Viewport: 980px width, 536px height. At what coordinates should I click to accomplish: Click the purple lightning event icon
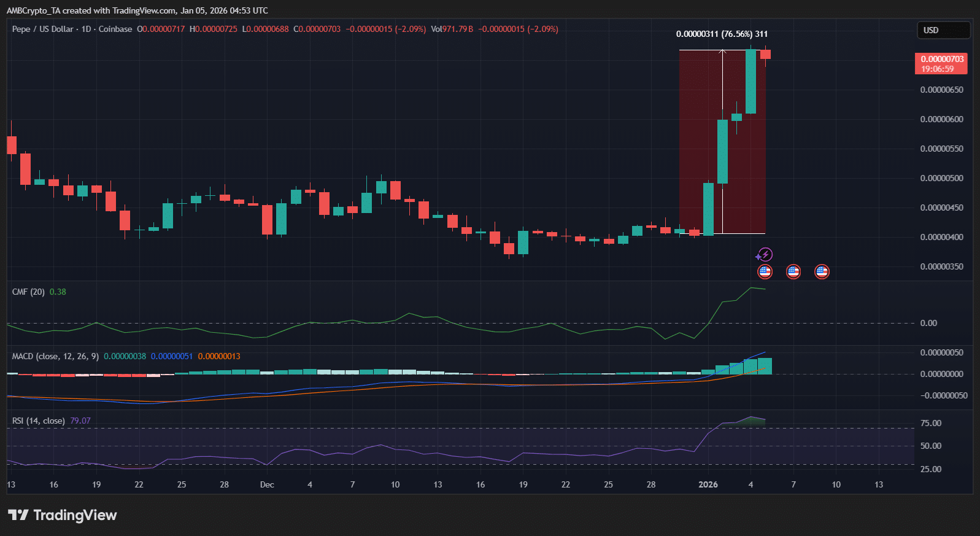[x=765, y=254]
